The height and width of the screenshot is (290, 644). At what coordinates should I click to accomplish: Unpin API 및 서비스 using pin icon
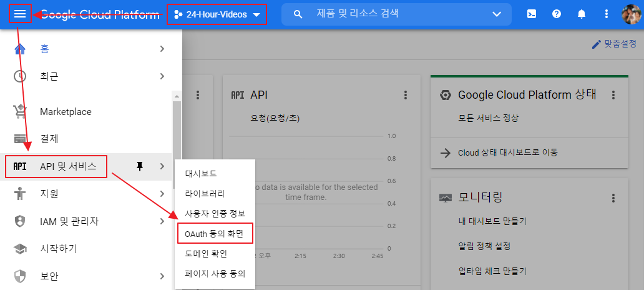point(140,166)
